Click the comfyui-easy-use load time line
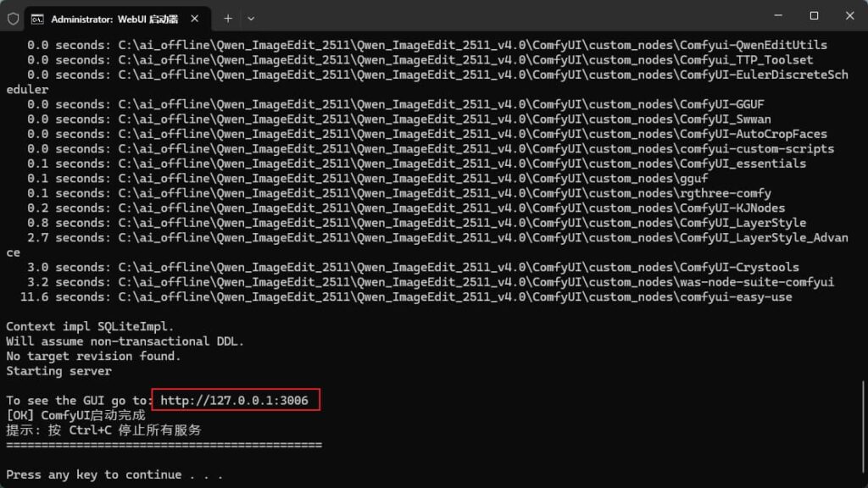Image resolution: width=868 pixels, height=488 pixels. click(x=407, y=297)
